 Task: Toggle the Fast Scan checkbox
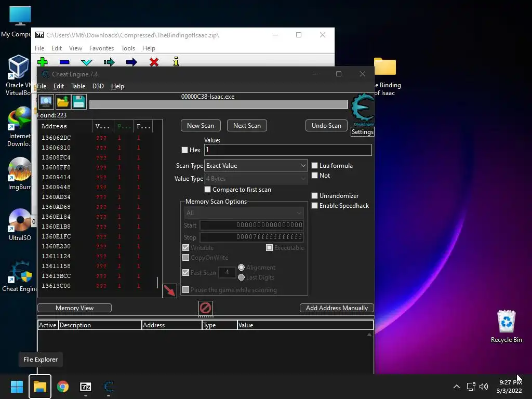coord(185,272)
